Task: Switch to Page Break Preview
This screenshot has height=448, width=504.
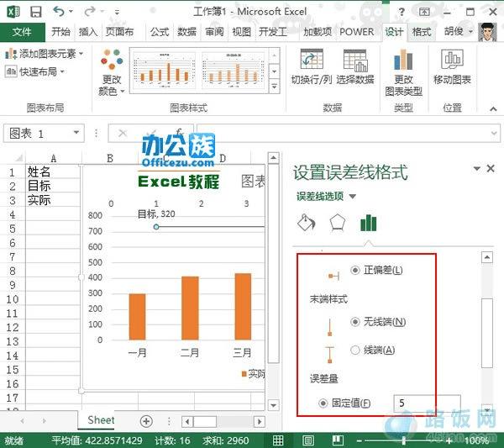Action: pos(338,440)
